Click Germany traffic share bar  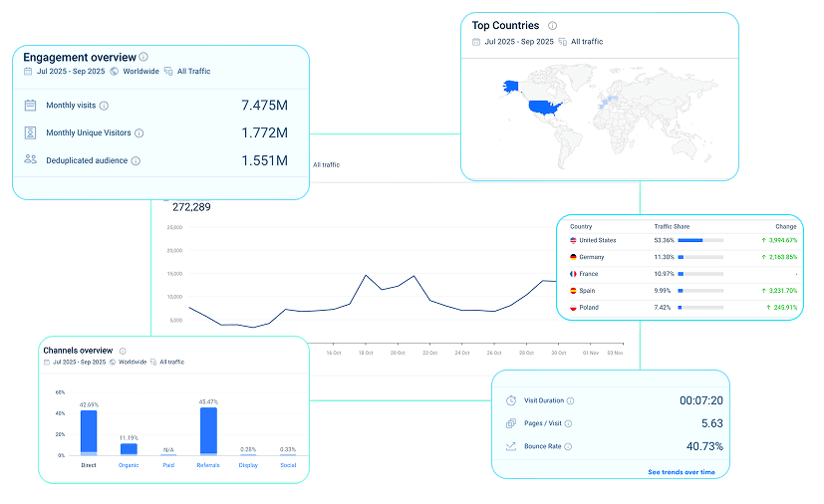click(700, 258)
